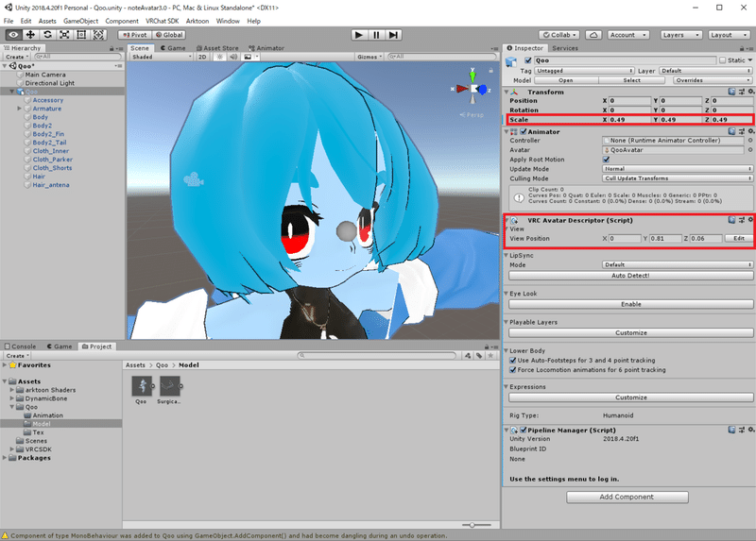Click search by label icon in Project

[479, 356]
